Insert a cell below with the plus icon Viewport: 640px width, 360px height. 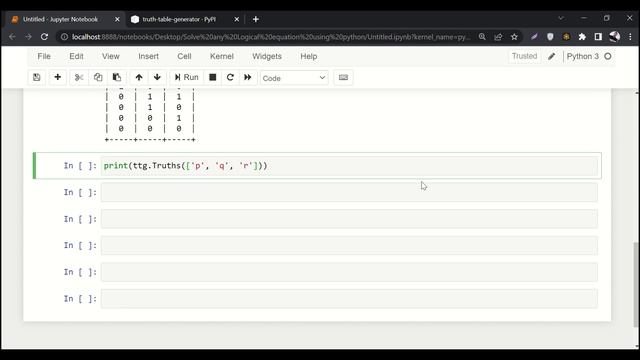coord(58,78)
